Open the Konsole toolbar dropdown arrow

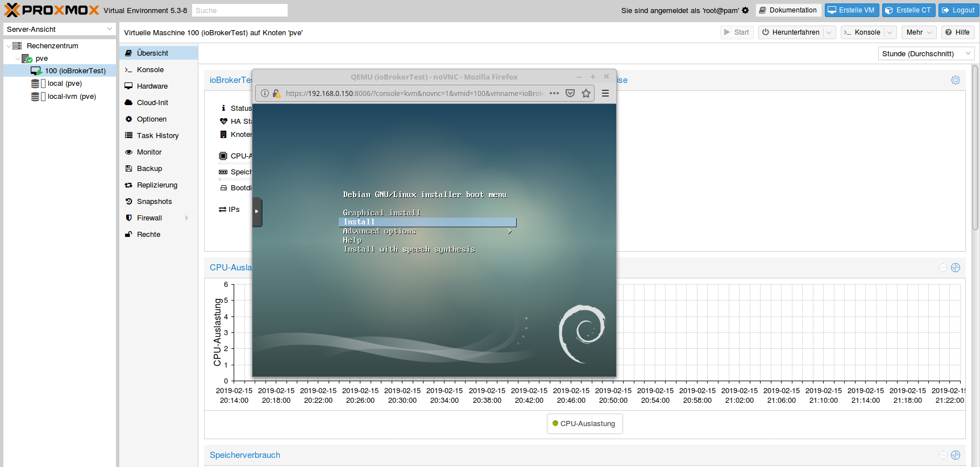coord(890,32)
